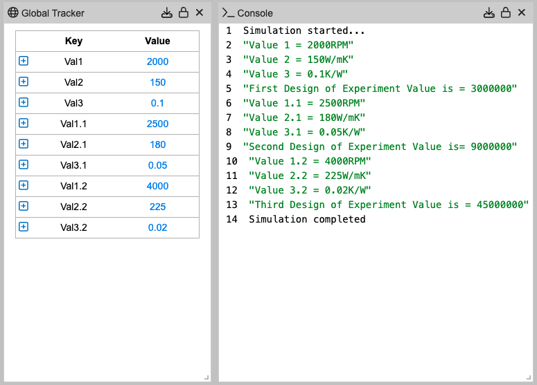Click the Val1.2 key cell
Viewport: 537px width, 385px height.
(x=74, y=186)
